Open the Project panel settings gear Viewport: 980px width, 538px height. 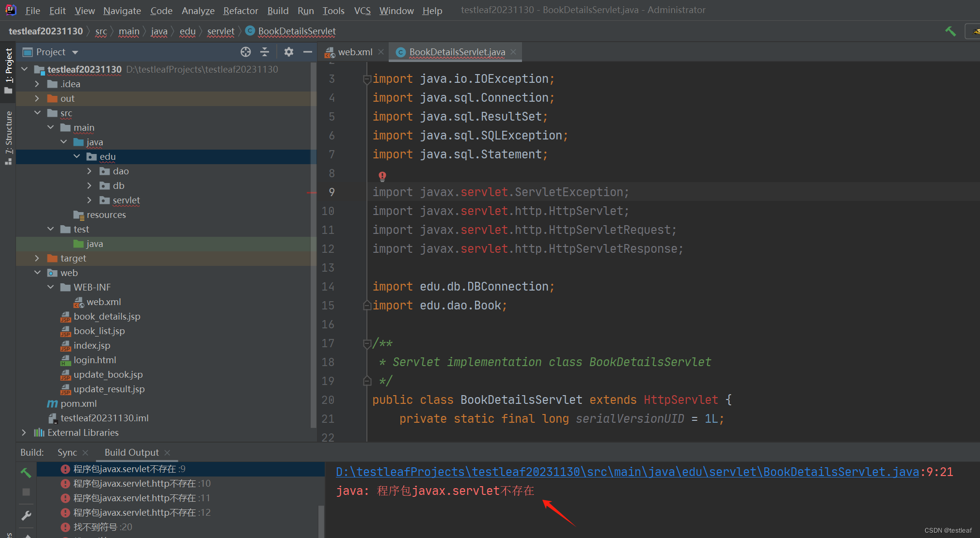point(289,52)
